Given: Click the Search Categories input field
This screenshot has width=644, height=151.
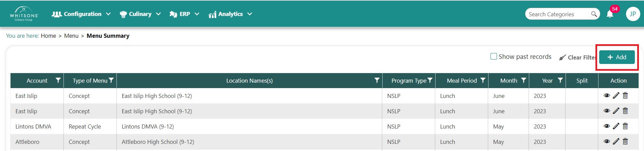Looking at the screenshot, I should [557, 14].
